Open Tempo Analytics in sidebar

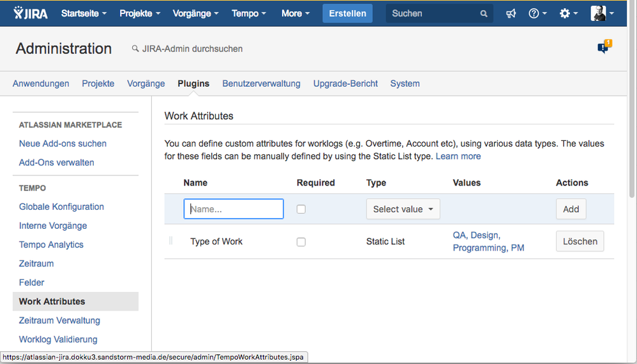(x=51, y=245)
